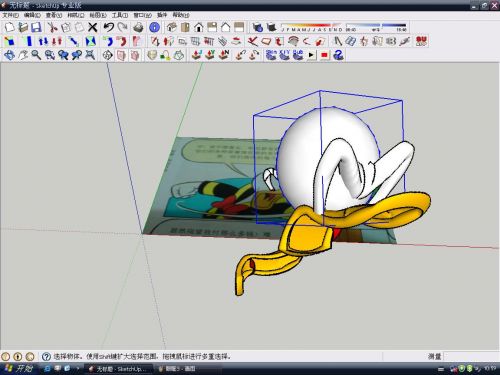Select the Zoom magnifier tool
This screenshot has height=375, width=500.
pyautogui.click(x=36, y=55)
